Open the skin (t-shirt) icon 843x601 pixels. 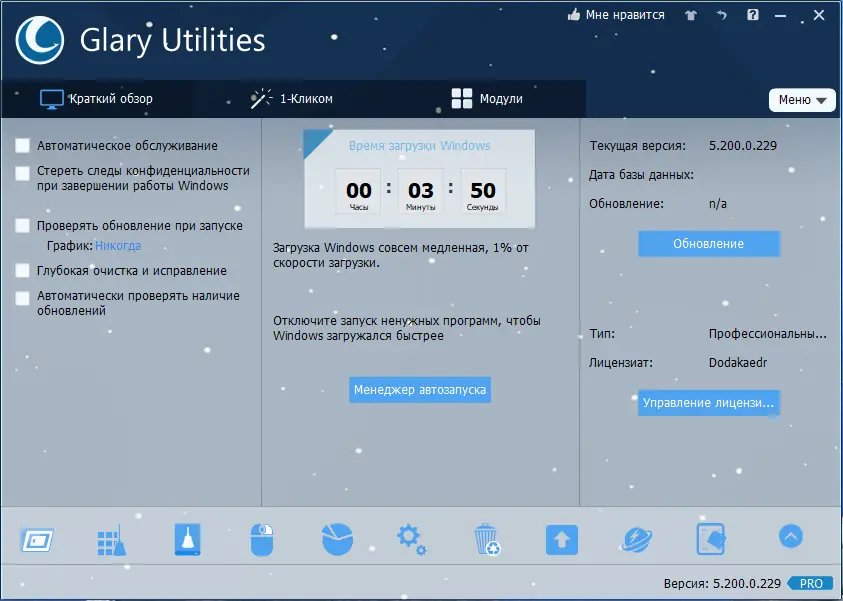coord(691,15)
